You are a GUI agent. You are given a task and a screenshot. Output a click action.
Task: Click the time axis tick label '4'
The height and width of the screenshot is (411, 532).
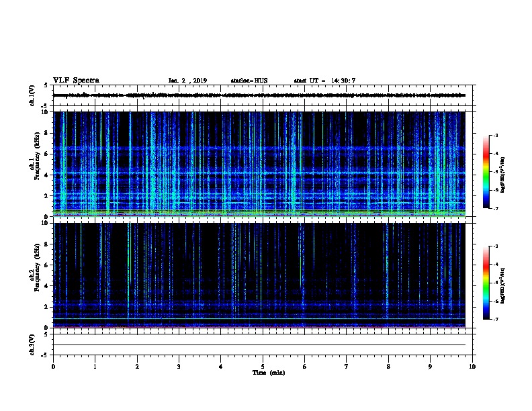221,367
